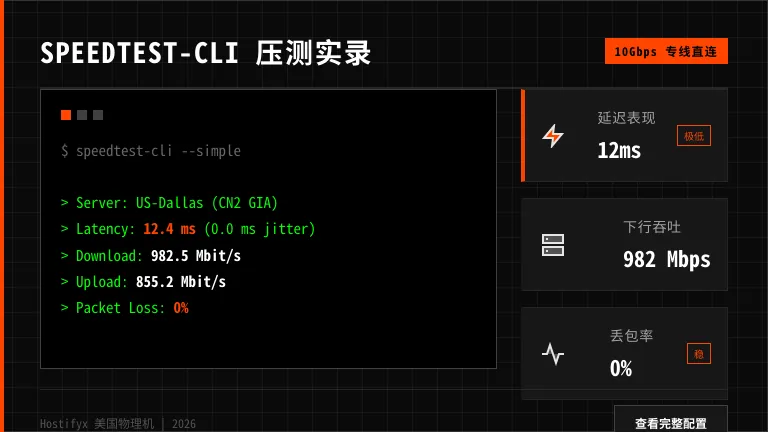
Task: Click the pulse wave packet loss icon
Action: (553, 354)
